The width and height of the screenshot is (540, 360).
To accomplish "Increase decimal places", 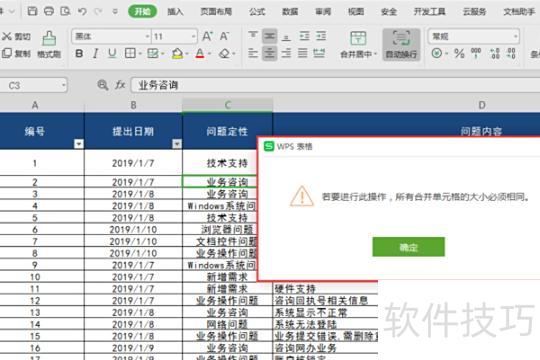I will (x=495, y=53).
